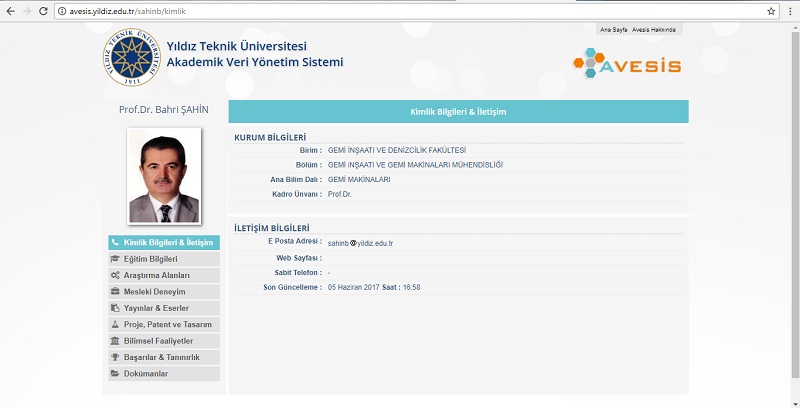Click the site info icon in address bar
The width and height of the screenshot is (800, 408).
coord(62,10)
